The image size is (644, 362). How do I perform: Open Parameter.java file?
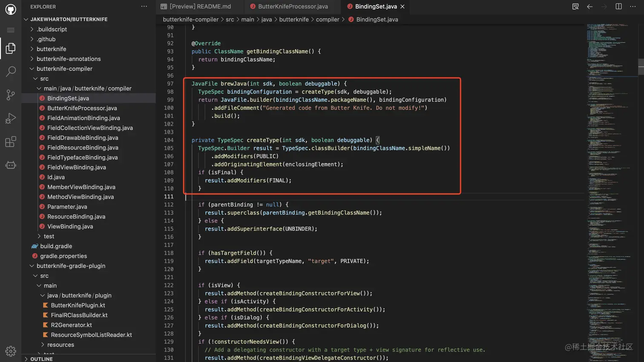(x=89, y=206)
